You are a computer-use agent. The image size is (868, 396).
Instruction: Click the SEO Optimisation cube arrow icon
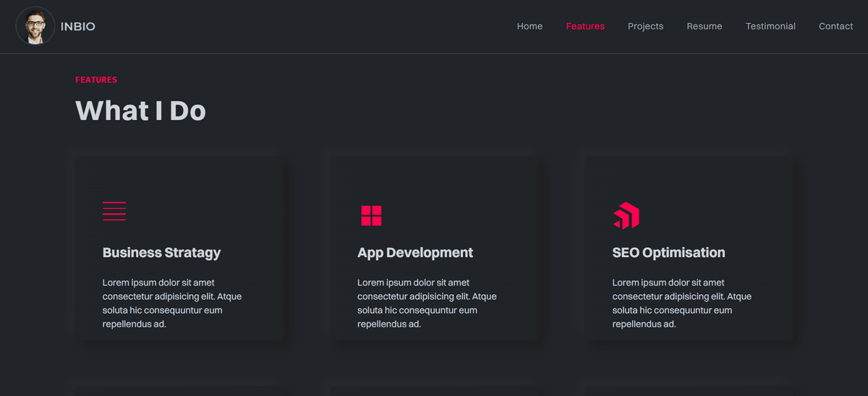click(x=626, y=215)
